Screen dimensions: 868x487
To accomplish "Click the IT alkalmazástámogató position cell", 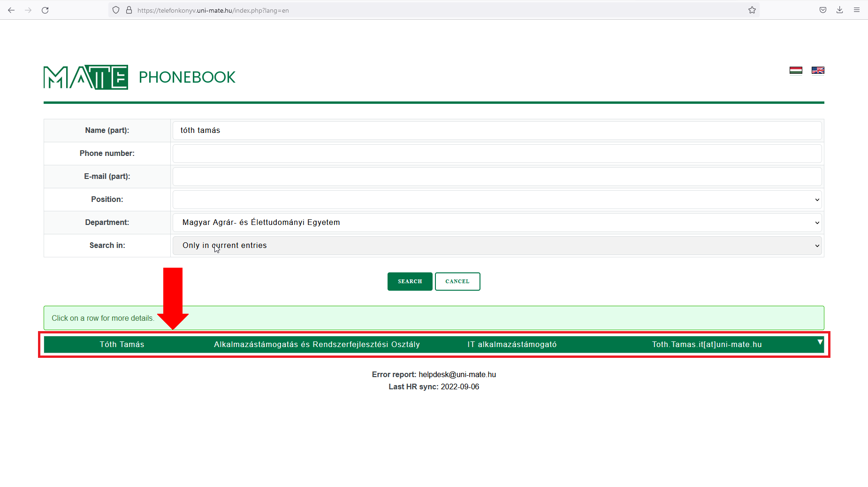I will [x=512, y=344].
